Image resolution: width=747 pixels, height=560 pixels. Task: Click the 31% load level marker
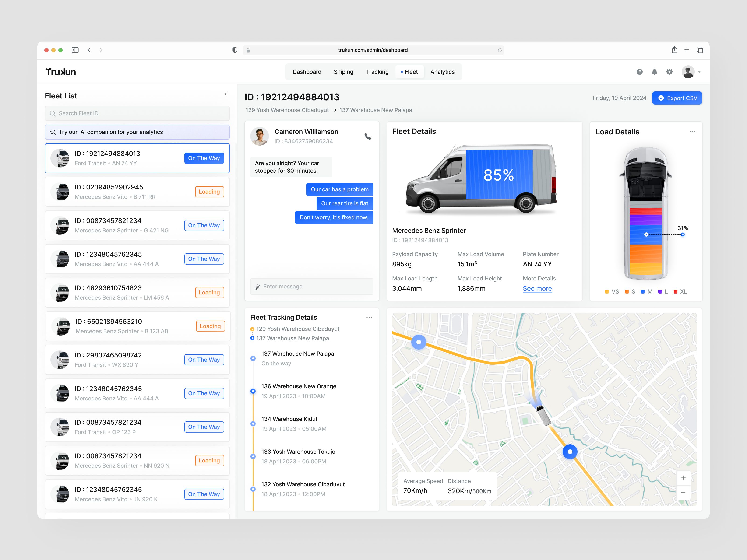pyautogui.click(x=683, y=234)
